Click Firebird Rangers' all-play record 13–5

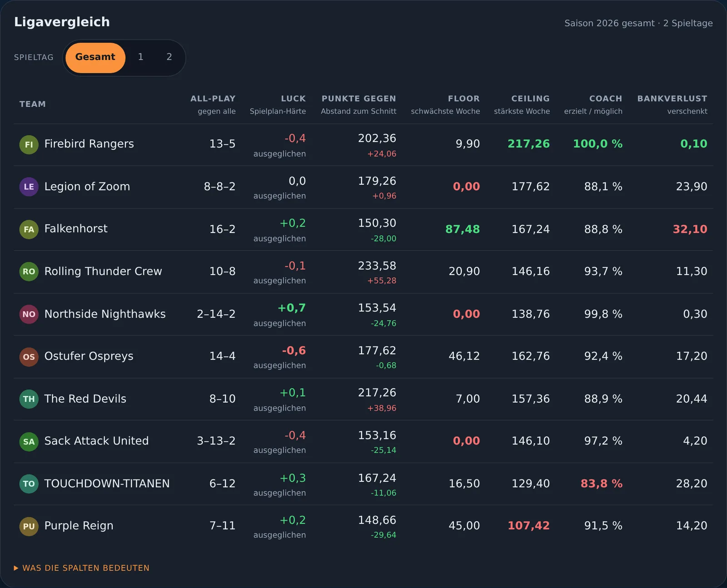point(222,144)
